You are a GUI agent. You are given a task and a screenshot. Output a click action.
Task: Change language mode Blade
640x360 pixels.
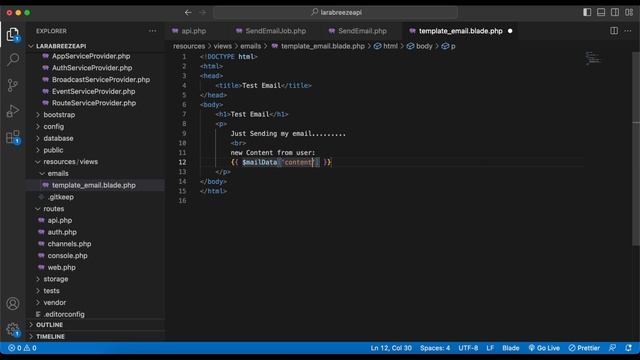pos(511,348)
